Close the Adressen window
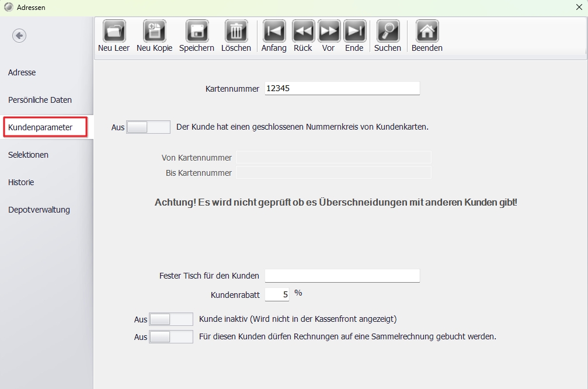 click(x=579, y=7)
